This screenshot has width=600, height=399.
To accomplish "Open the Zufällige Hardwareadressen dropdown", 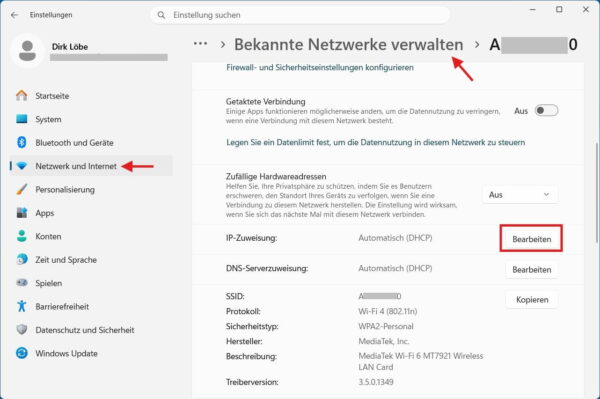I will pos(520,195).
